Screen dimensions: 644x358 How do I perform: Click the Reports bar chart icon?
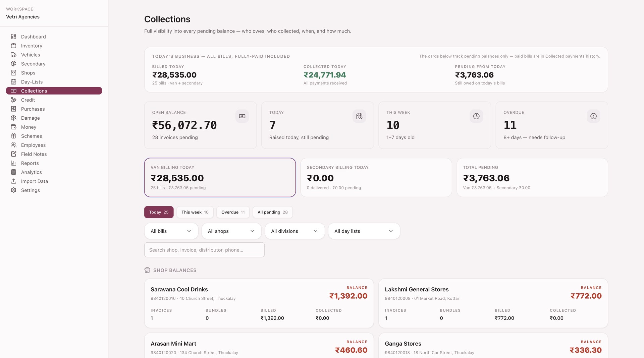pyautogui.click(x=13, y=163)
